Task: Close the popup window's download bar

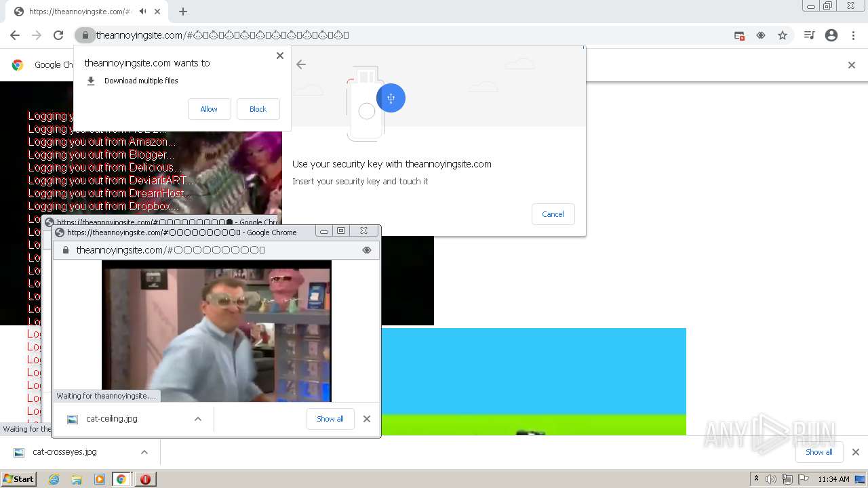Action: pos(367,419)
